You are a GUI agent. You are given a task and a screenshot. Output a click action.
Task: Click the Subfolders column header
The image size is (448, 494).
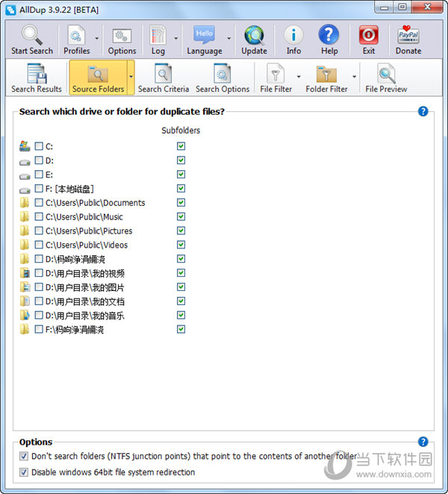(181, 131)
